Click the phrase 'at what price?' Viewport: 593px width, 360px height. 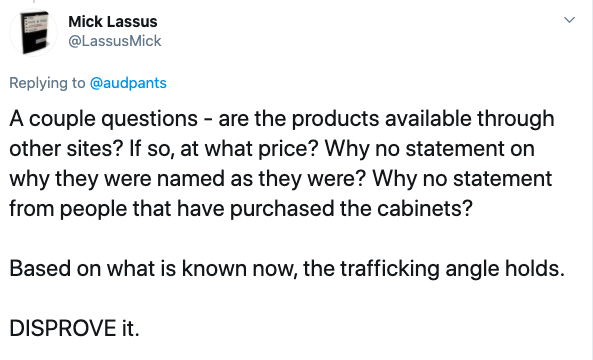coord(250,149)
